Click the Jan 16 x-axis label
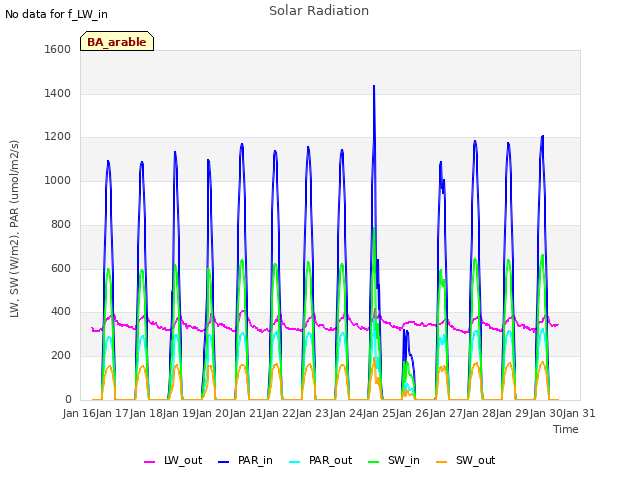This screenshot has width=640, height=480. [79, 413]
